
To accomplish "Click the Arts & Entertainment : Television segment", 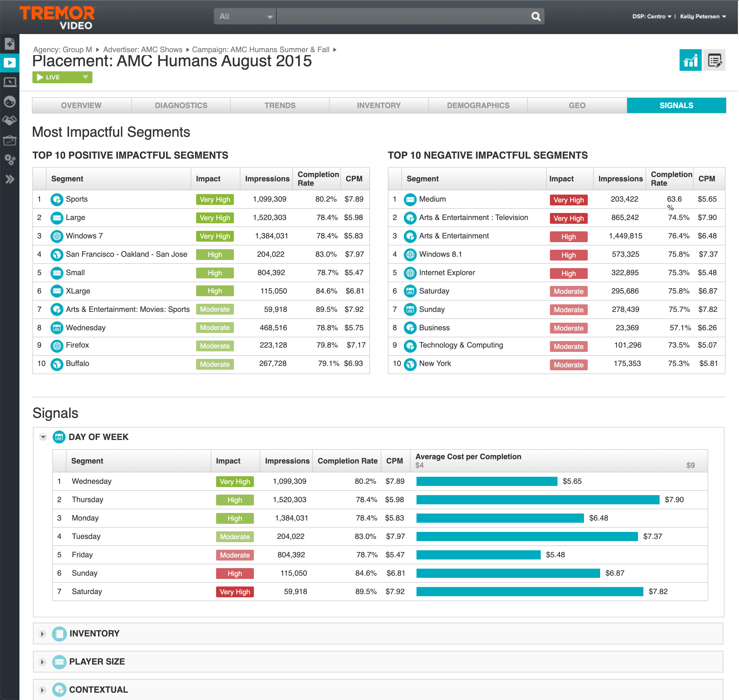I will (x=473, y=218).
